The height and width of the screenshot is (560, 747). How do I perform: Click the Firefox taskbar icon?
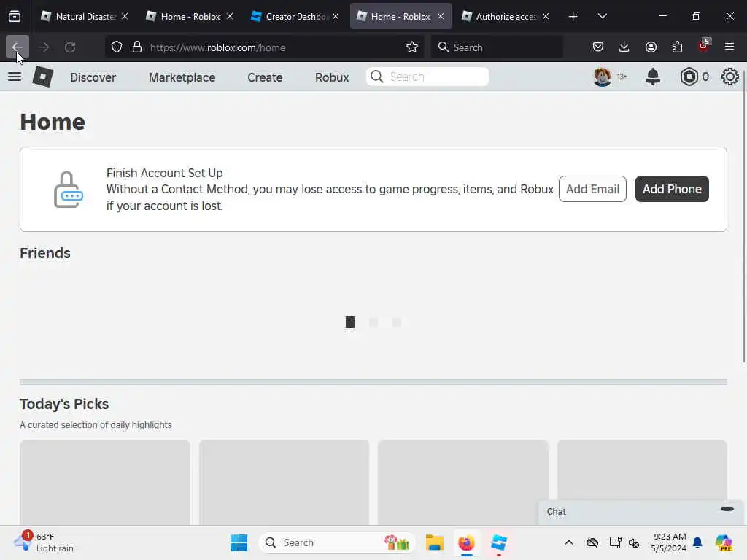coord(467,542)
